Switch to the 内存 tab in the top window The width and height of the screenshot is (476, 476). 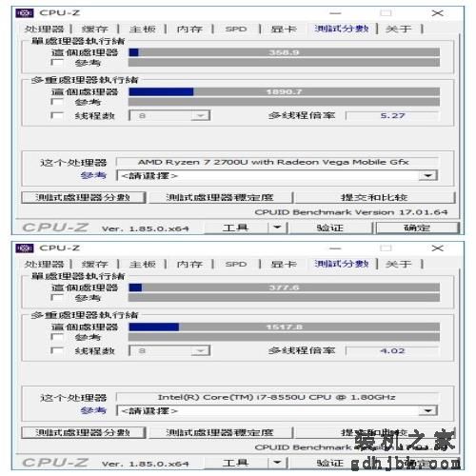(x=189, y=29)
